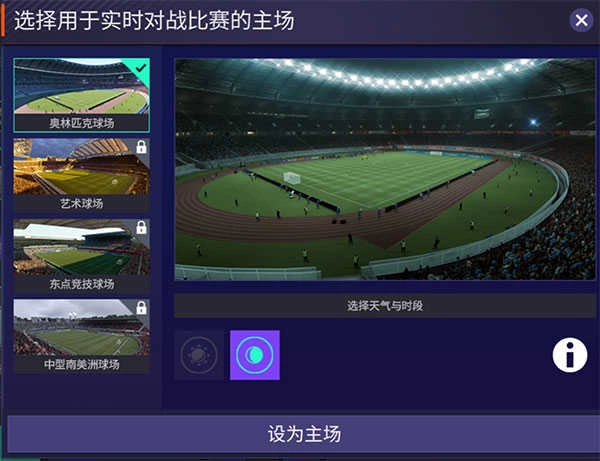Image resolution: width=600 pixels, height=461 pixels.
Task: Select the night moon time icon
Action: point(255,355)
